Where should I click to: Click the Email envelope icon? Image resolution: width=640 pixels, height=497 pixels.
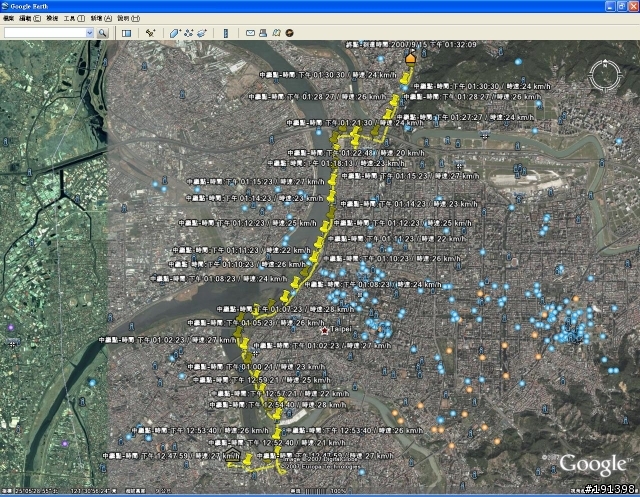coord(250,33)
